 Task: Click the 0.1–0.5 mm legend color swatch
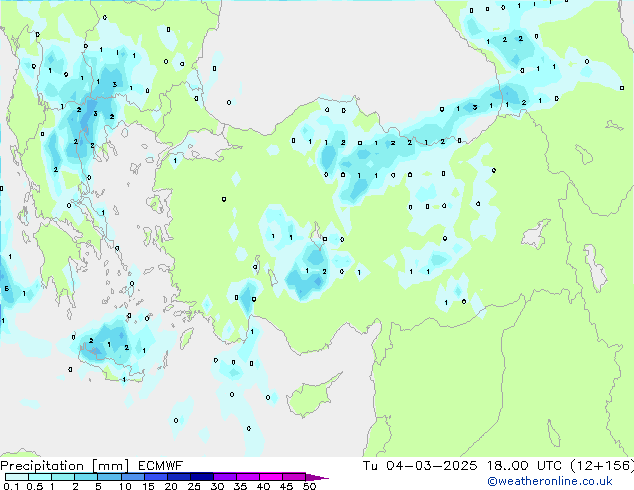point(17,477)
